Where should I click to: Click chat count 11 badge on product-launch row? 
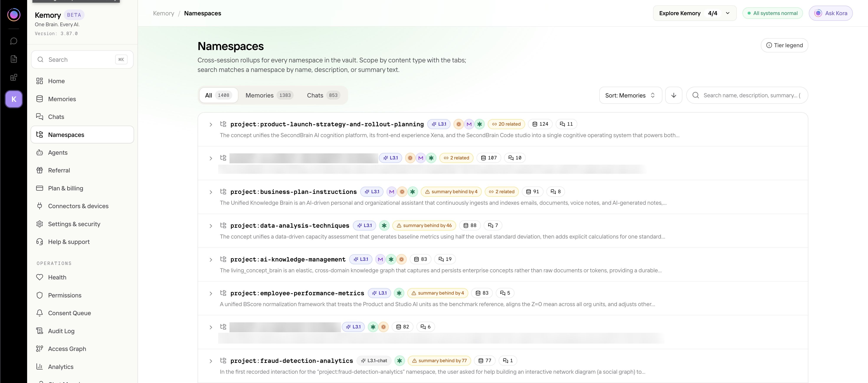pos(566,124)
